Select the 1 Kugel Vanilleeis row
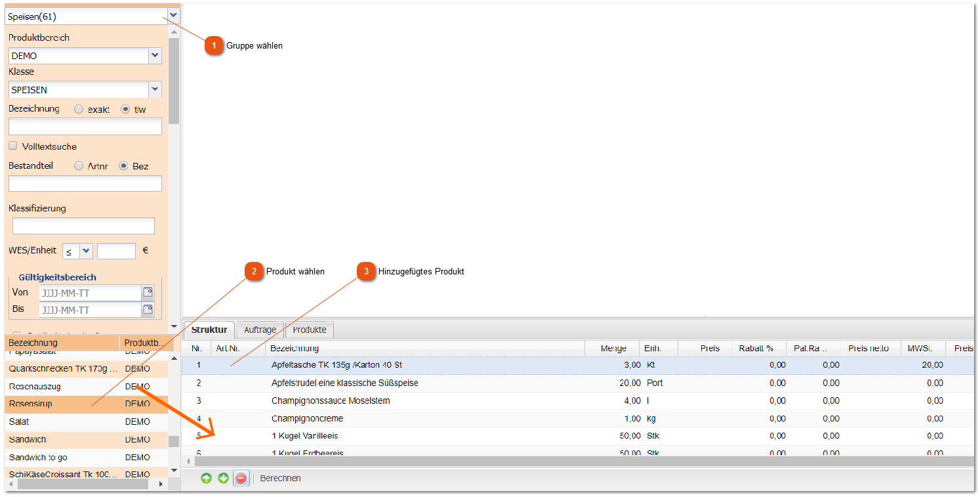This screenshot has width=980, height=497. (x=577, y=436)
